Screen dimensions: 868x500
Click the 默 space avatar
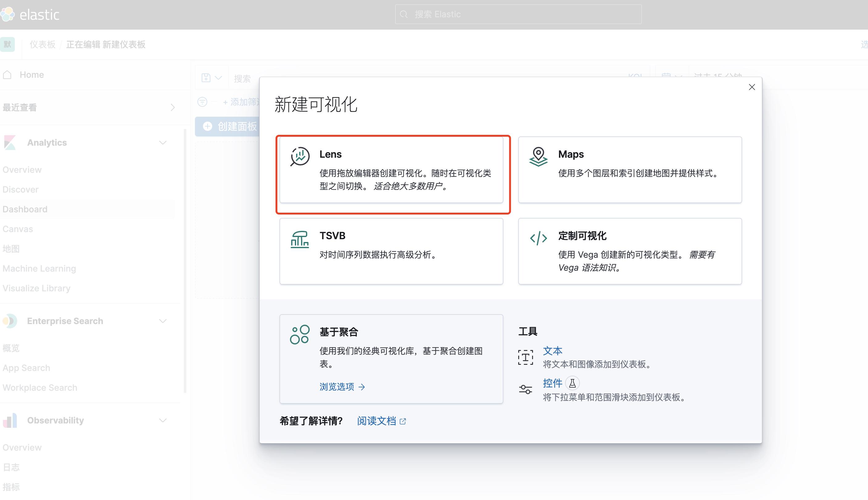7,44
